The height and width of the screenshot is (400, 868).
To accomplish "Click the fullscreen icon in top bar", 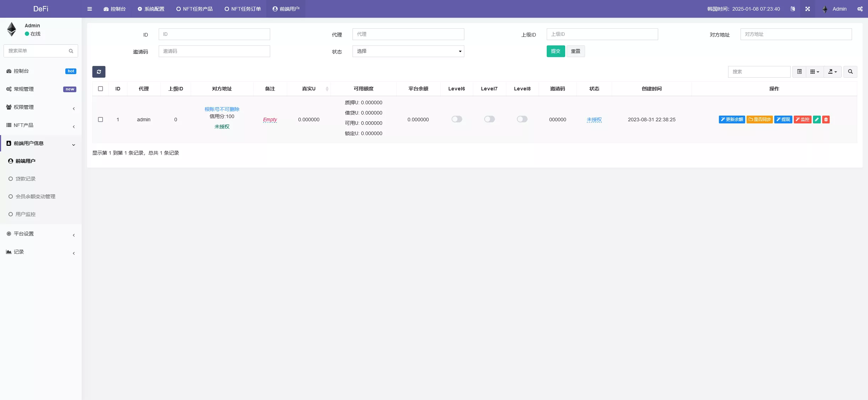I will click(x=808, y=9).
